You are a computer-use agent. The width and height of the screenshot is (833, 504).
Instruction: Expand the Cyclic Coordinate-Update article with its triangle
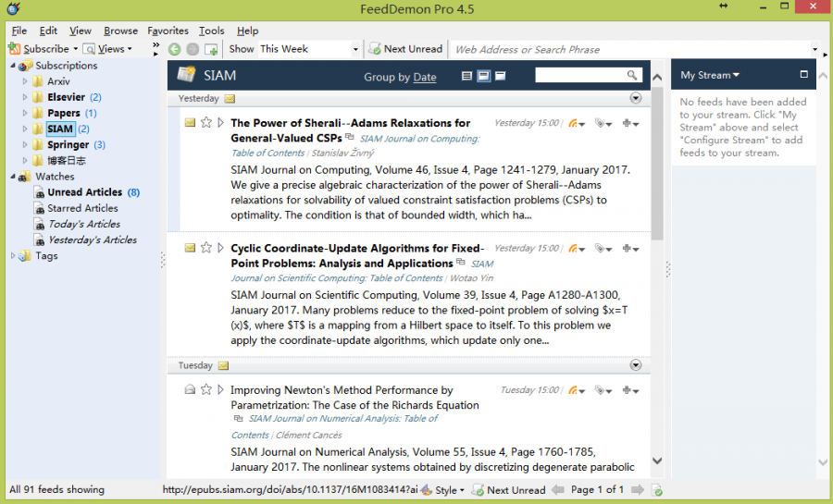[x=220, y=248]
